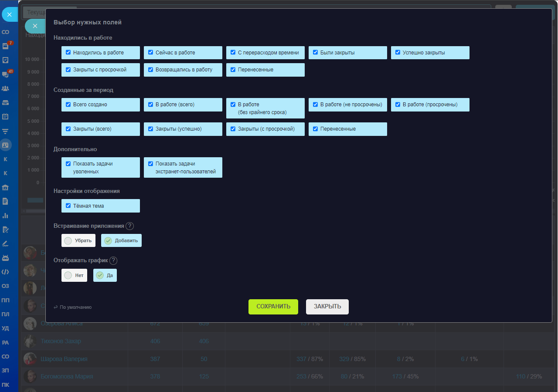This screenshot has width=558, height=392.
Task: Open the ОЗ sidebar item
Action: pyautogui.click(x=6, y=286)
